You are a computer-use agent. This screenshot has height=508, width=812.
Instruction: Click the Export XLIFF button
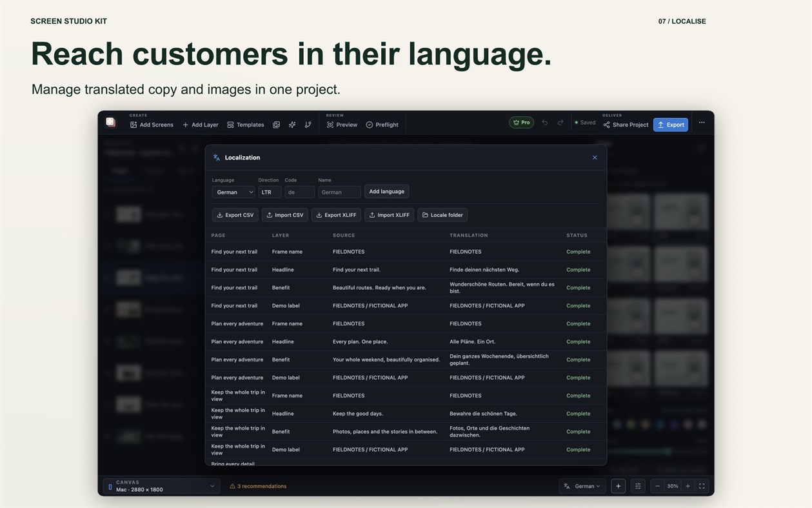pyautogui.click(x=336, y=215)
